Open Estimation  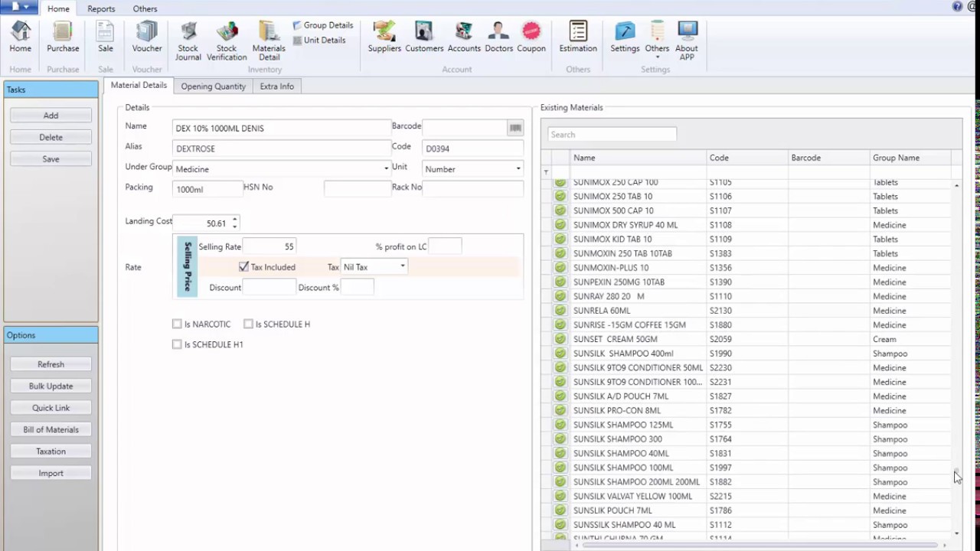[x=578, y=37]
